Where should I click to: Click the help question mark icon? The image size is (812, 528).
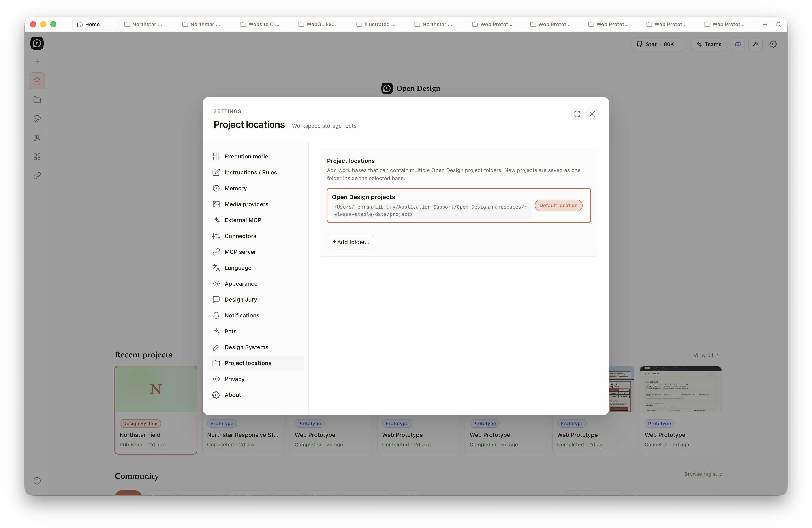pyautogui.click(x=37, y=481)
